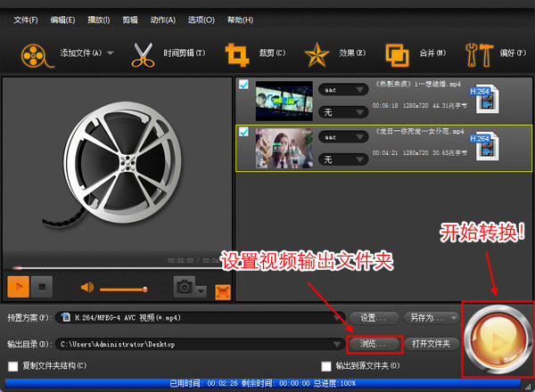Click the 设置... button
This screenshot has width=535, height=392.
pyautogui.click(x=374, y=318)
